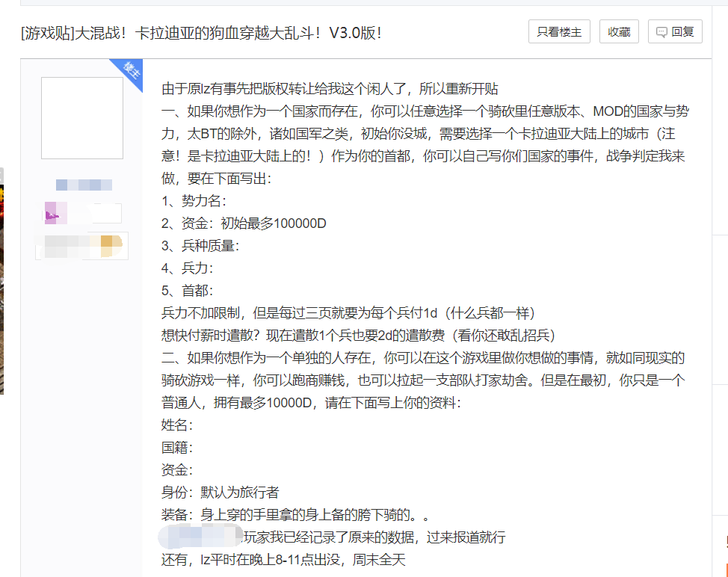Click the 只看楼主 button
The width and height of the screenshot is (728, 577).
click(559, 31)
